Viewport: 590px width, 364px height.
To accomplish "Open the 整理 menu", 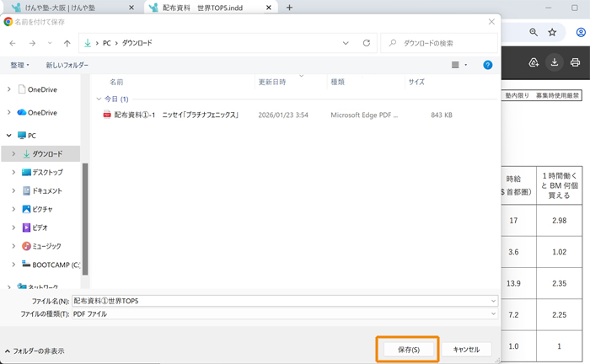I will point(19,65).
